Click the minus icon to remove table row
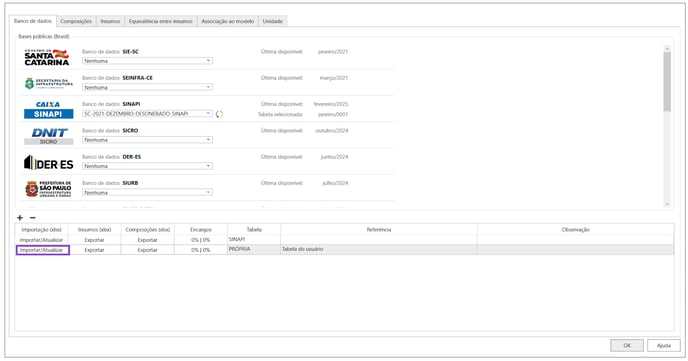The height and width of the screenshot is (361, 688). click(x=32, y=218)
